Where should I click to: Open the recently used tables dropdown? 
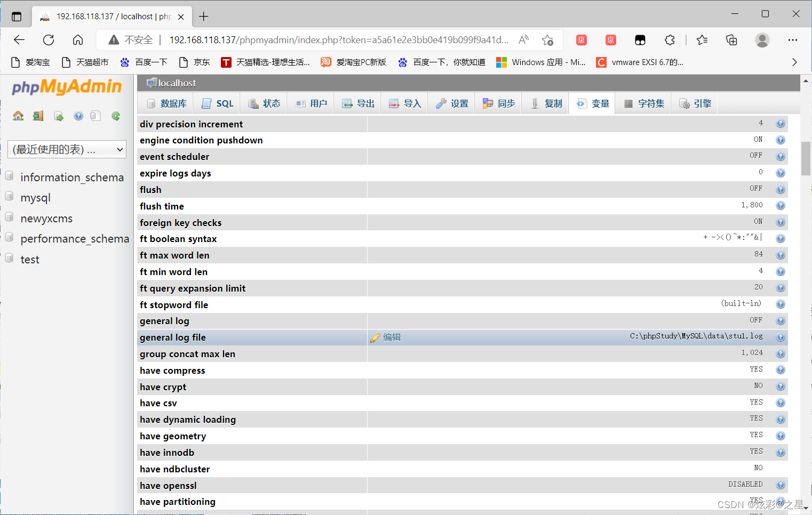coord(67,150)
